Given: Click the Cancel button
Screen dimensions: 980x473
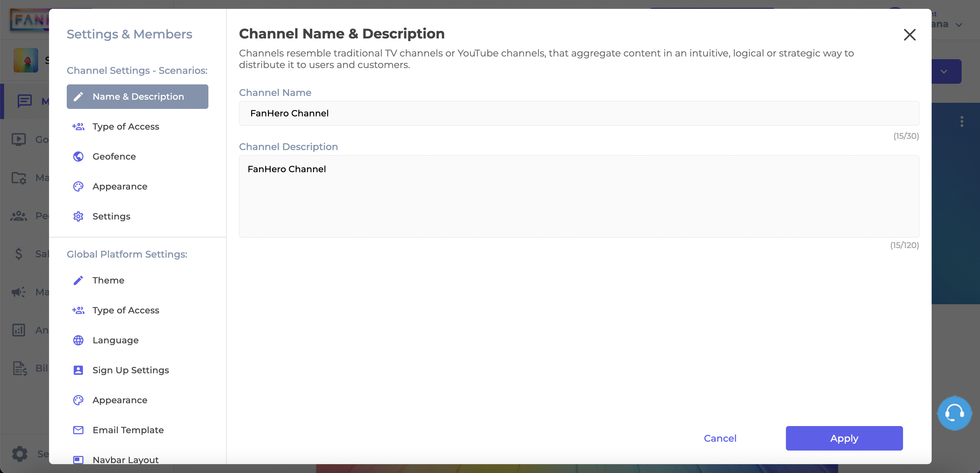Looking at the screenshot, I should [720, 438].
